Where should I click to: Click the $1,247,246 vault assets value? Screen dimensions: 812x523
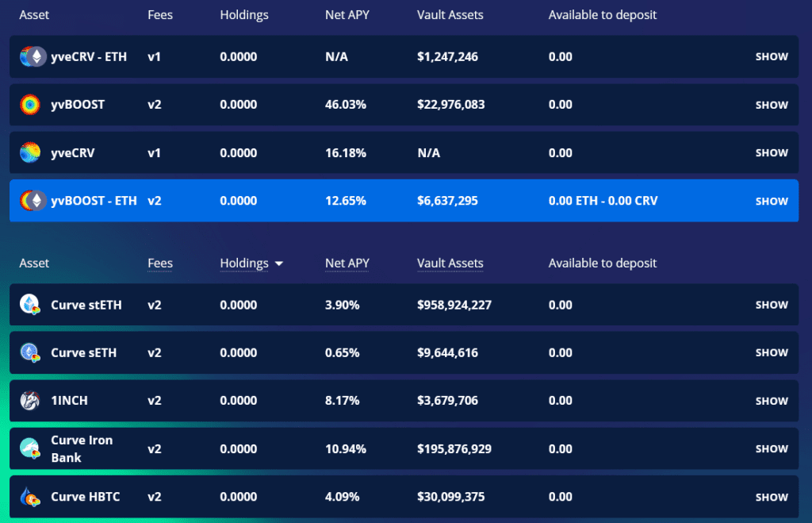pyautogui.click(x=447, y=57)
